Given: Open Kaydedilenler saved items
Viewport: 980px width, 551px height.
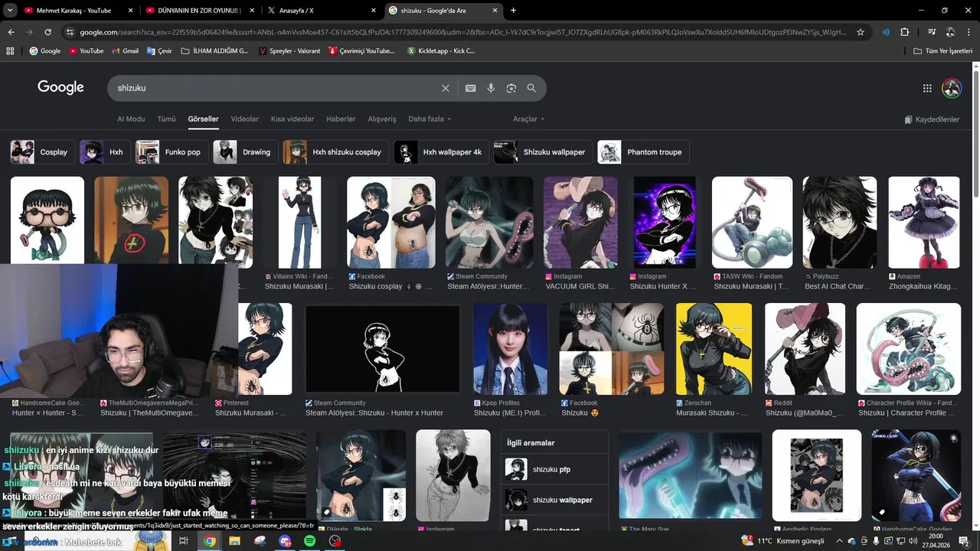Looking at the screenshot, I should pos(932,119).
